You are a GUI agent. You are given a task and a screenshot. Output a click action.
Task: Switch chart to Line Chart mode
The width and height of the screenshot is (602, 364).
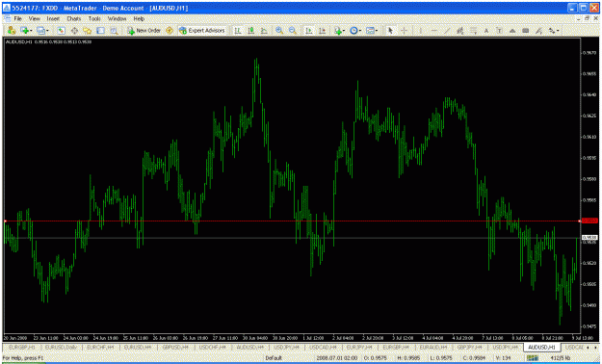click(x=264, y=31)
